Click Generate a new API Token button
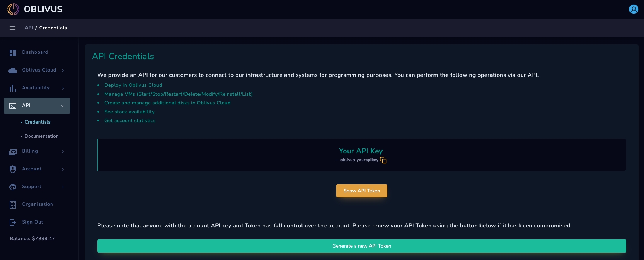Image resolution: width=644 pixels, height=260 pixels. pyautogui.click(x=362, y=246)
